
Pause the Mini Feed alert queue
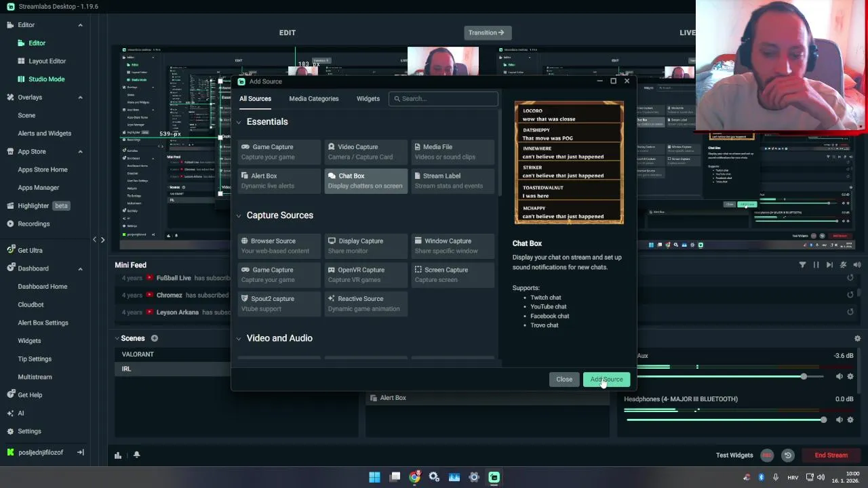click(816, 265)
